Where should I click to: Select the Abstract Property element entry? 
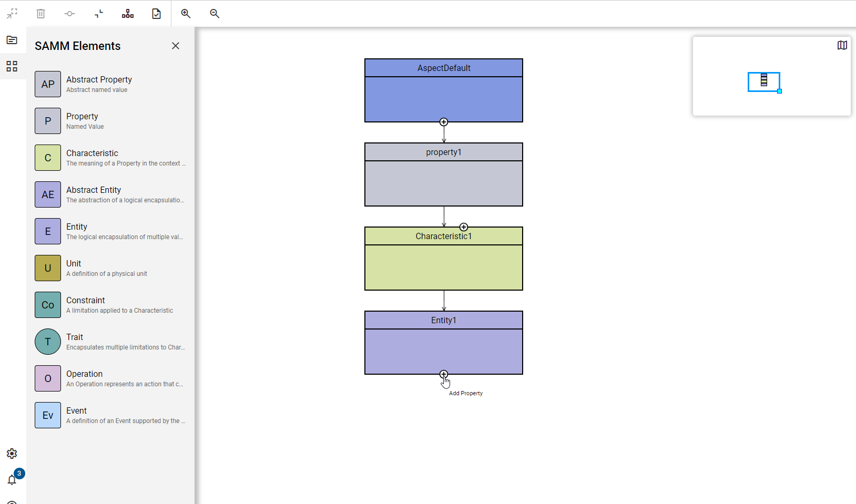(x=110, y=84)
